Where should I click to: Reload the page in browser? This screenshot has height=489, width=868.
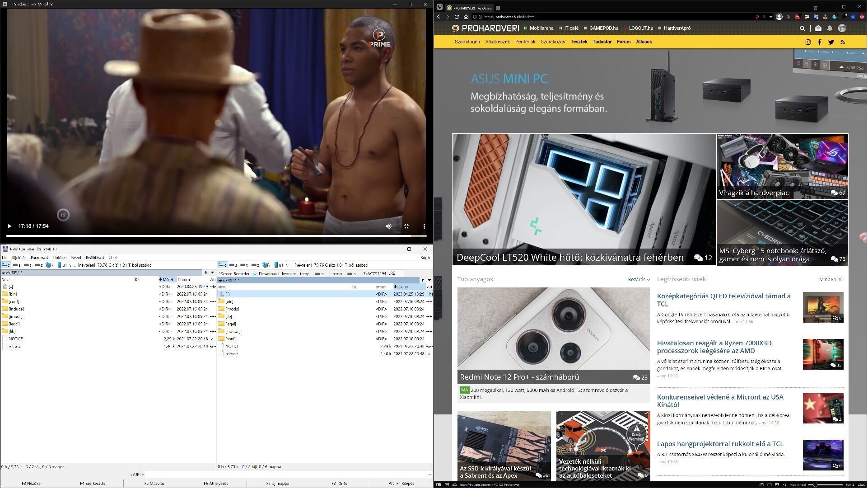coord(457,17)
